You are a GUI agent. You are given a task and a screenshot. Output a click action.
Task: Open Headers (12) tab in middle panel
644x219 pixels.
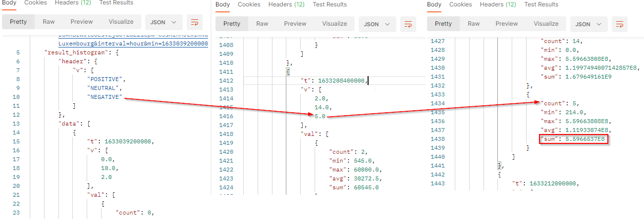tap(286, 4)
